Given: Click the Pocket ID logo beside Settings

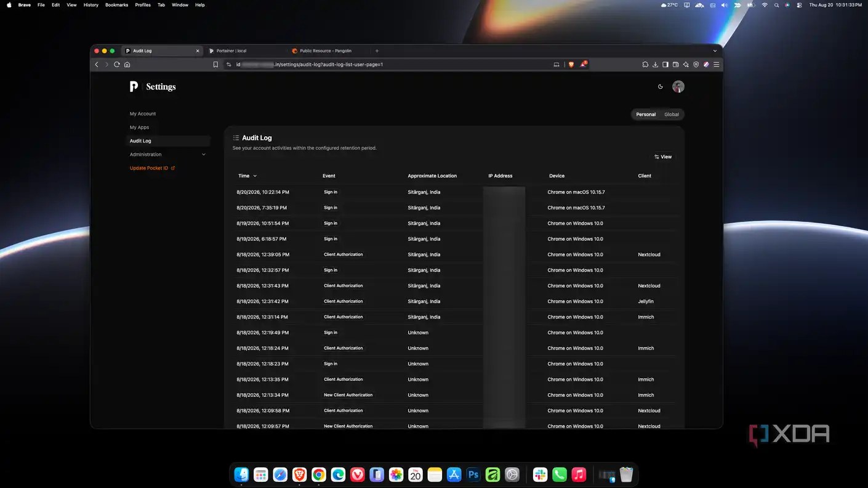Looking at the screenshot, I should 134,87.
